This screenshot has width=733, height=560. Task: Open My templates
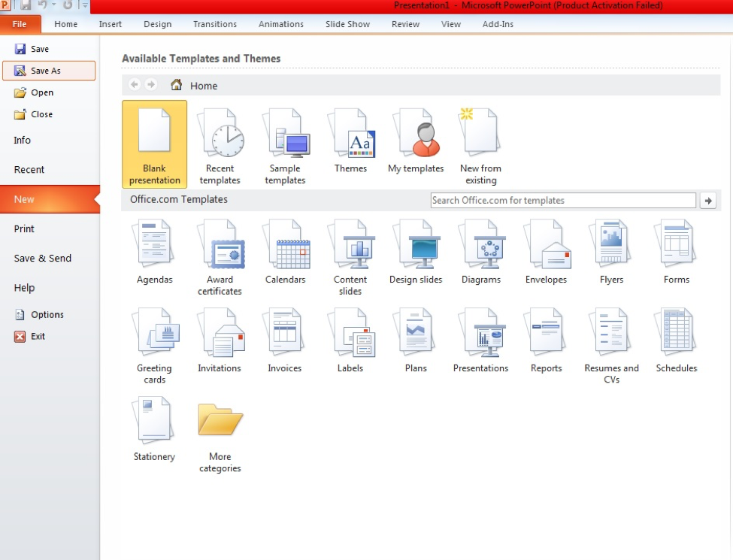415,143
